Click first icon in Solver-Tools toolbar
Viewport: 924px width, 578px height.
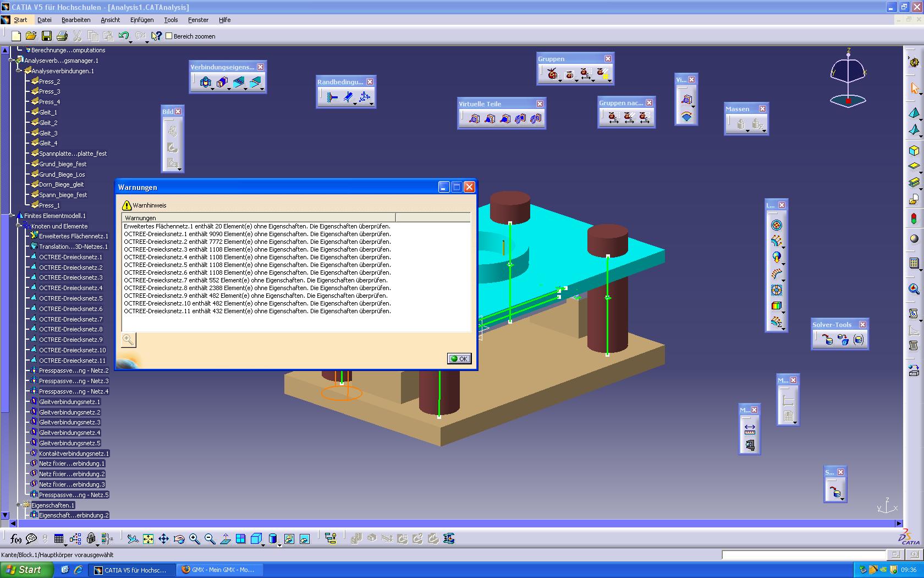pyautogui.click(x=828, y=340)
